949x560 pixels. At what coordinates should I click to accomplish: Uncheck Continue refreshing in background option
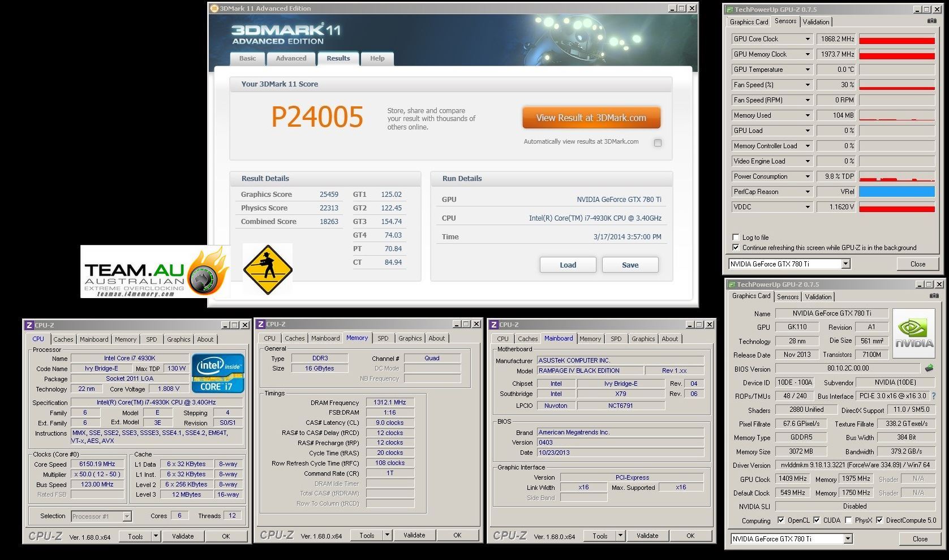click(736, 247)
